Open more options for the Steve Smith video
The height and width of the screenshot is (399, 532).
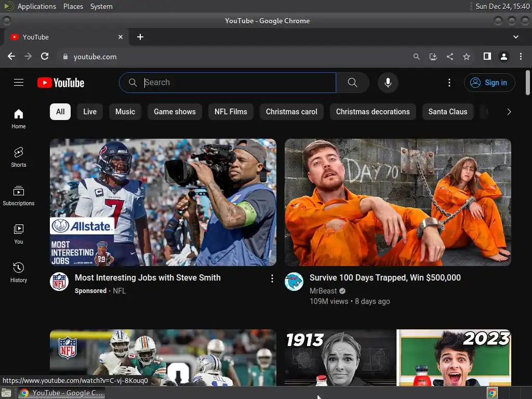point(272,278)
